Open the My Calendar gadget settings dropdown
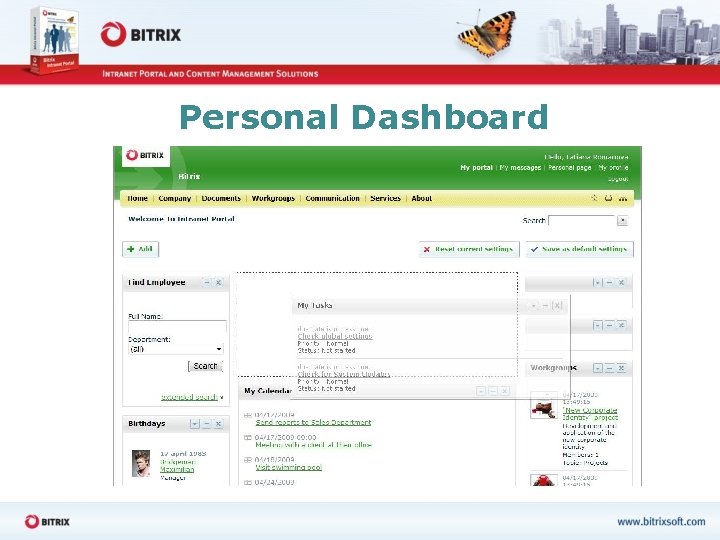720x540 pixels. click(x=481, y=391)
